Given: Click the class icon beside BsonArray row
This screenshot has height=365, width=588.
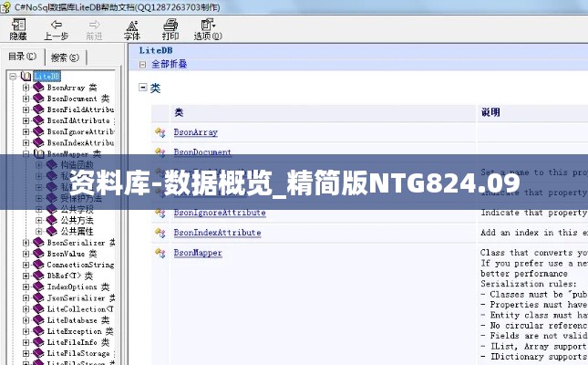Looking at the screenshot, I should click(x=160, y=133).
